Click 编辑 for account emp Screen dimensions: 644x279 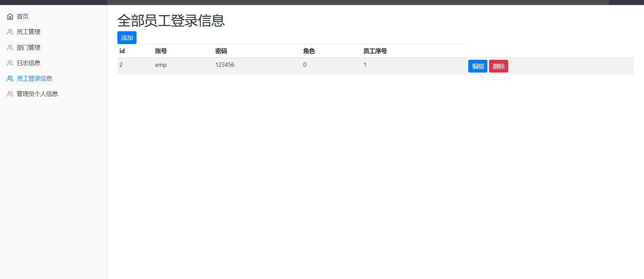[x=478, y=66]
